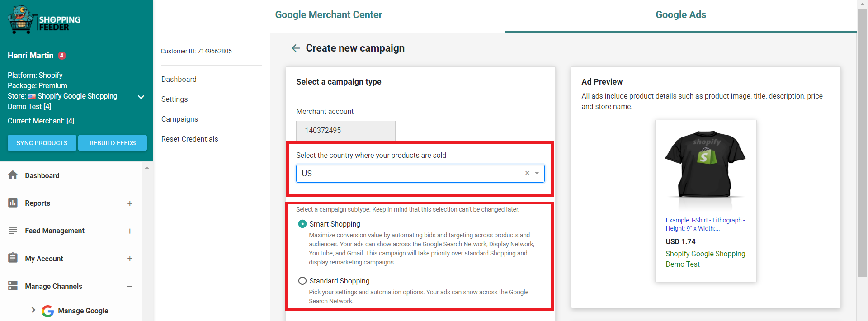Click the REBUILD FEEDS button
868x321 pixels.
click(113, 143)
